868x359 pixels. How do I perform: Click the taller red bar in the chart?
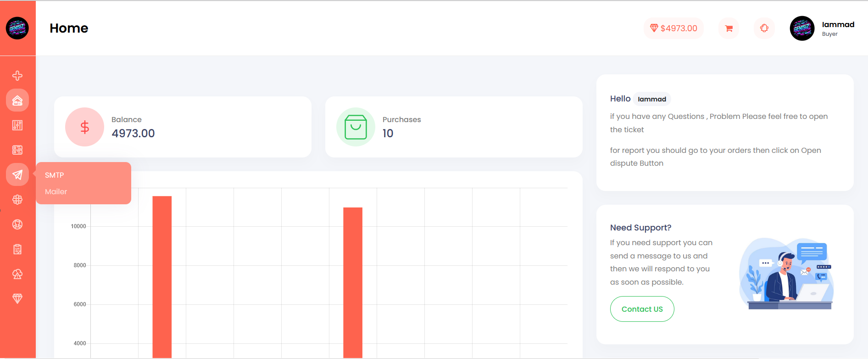coord(162,277)
